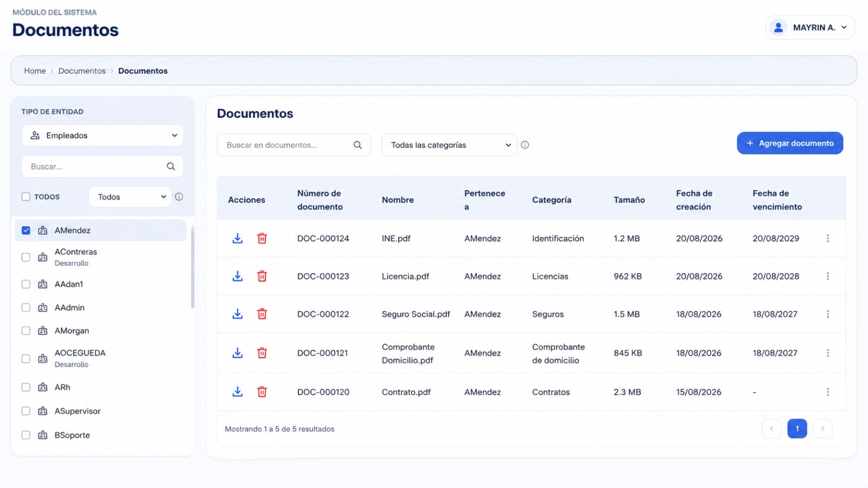Go to the next results page
Image resolution: width=868 pixels, height=488 pixels.
coord(822,428)
